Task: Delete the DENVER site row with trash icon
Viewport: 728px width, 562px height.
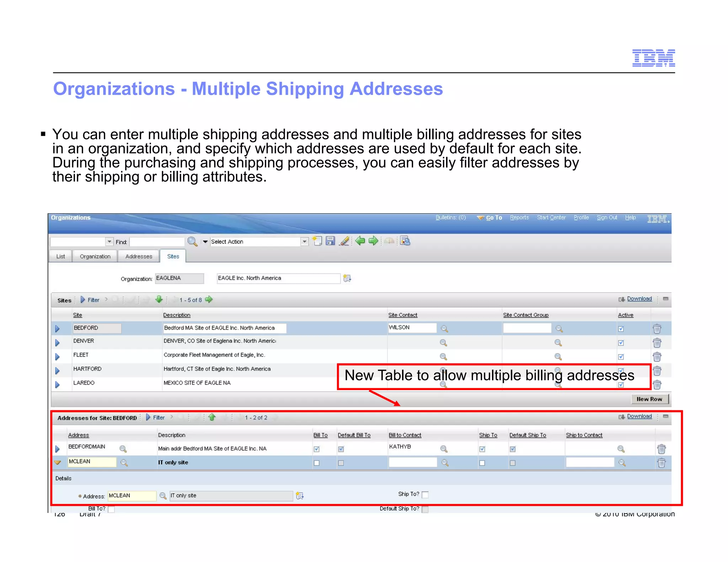Action: 657,343
